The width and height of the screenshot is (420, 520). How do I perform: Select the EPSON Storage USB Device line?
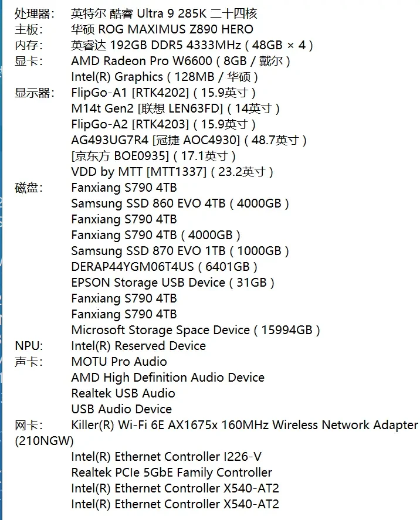(x=172, y=282)
